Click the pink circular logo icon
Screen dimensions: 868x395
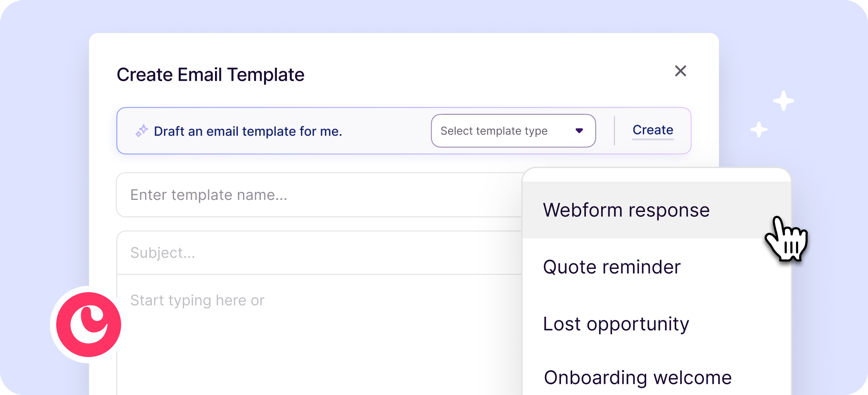[x=88, y=324]
